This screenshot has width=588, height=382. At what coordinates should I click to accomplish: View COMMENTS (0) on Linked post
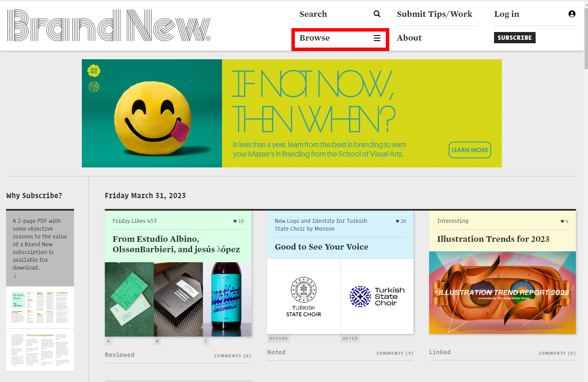pos(557,353)
